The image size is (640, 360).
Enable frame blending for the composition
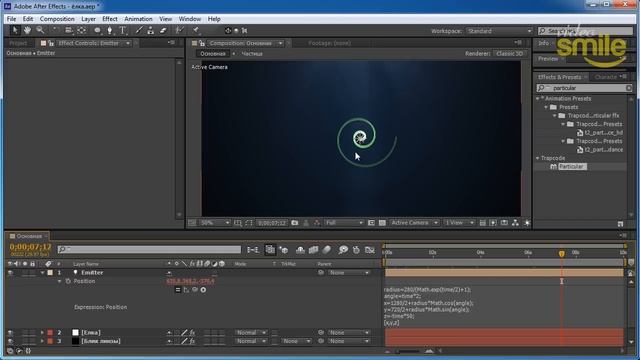pos(313,250)
